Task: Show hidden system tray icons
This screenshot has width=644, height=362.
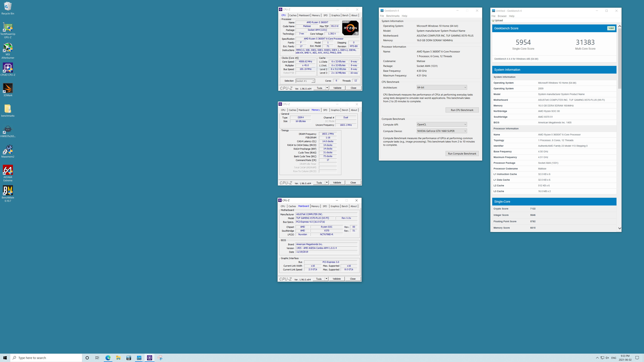Action: pos(597,358)
